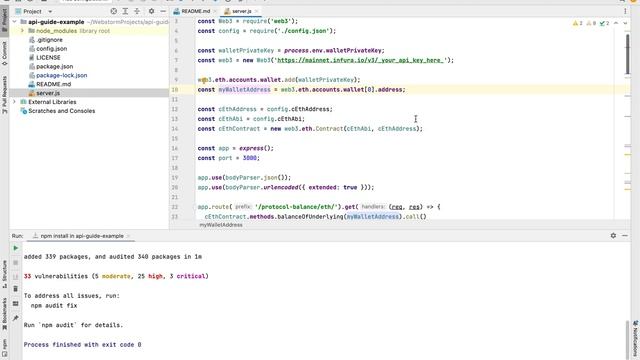Select the server.js editor tab
The image size is (640, 360).
click(x=242, y=11)
